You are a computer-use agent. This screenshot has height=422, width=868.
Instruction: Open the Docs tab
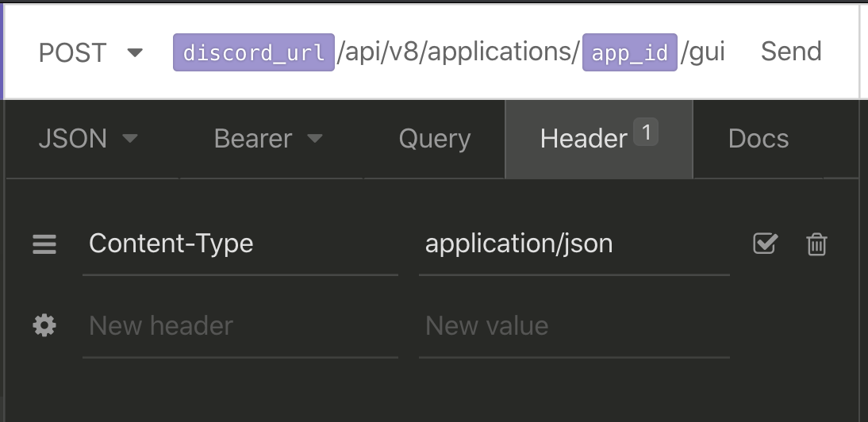tap(759, 139)
